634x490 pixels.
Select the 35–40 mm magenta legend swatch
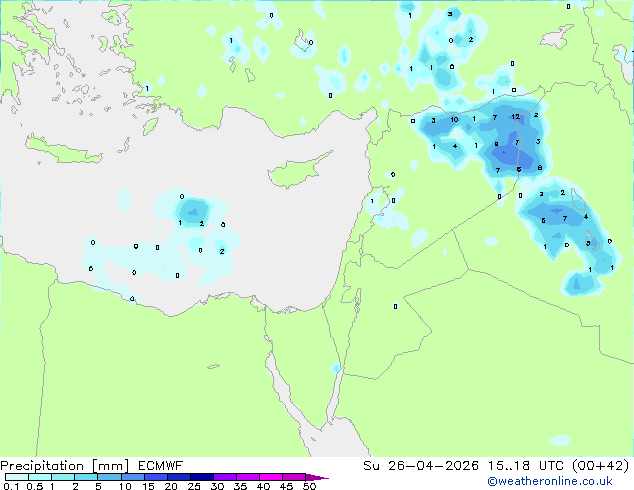(247, 477)
